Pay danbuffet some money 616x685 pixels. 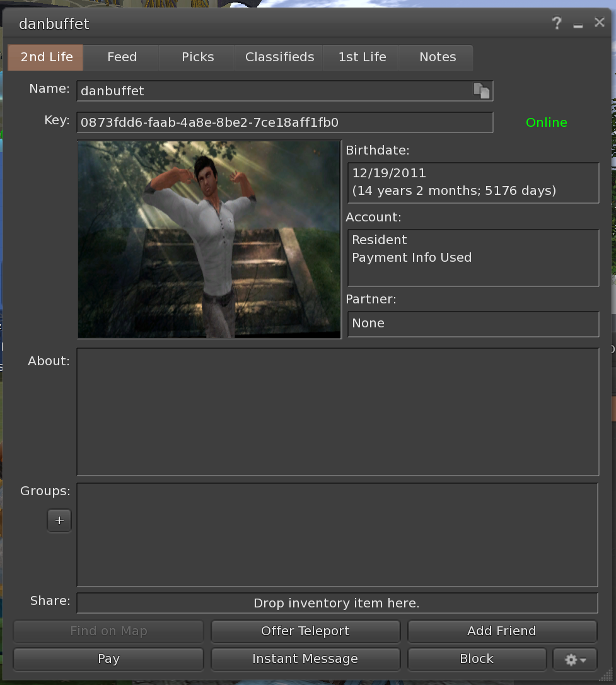108,659
